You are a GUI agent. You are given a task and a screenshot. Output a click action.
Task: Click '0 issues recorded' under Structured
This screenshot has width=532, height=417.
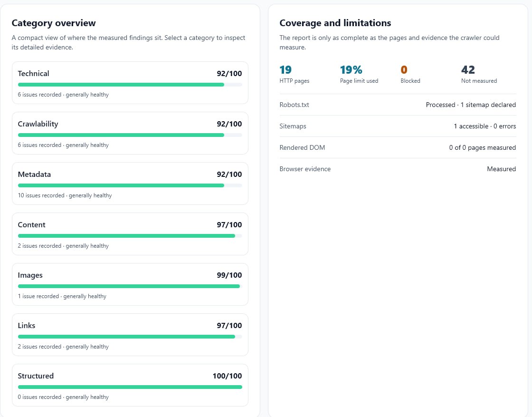point(39,398)
